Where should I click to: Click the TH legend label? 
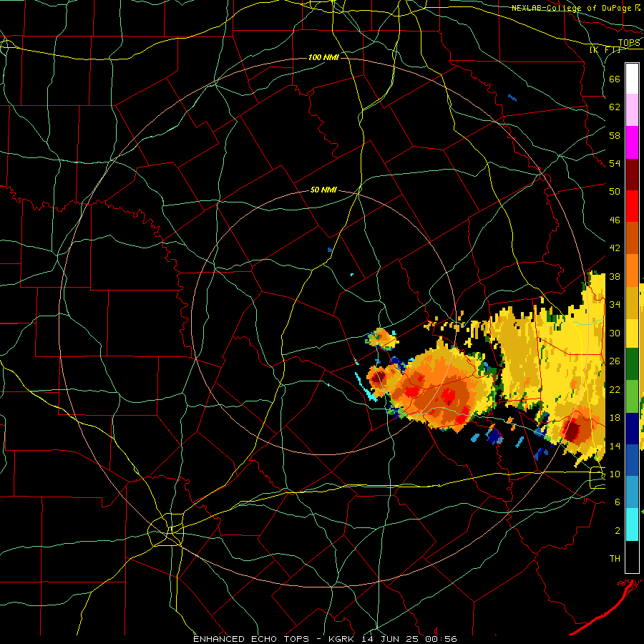[x=615, y=559]
